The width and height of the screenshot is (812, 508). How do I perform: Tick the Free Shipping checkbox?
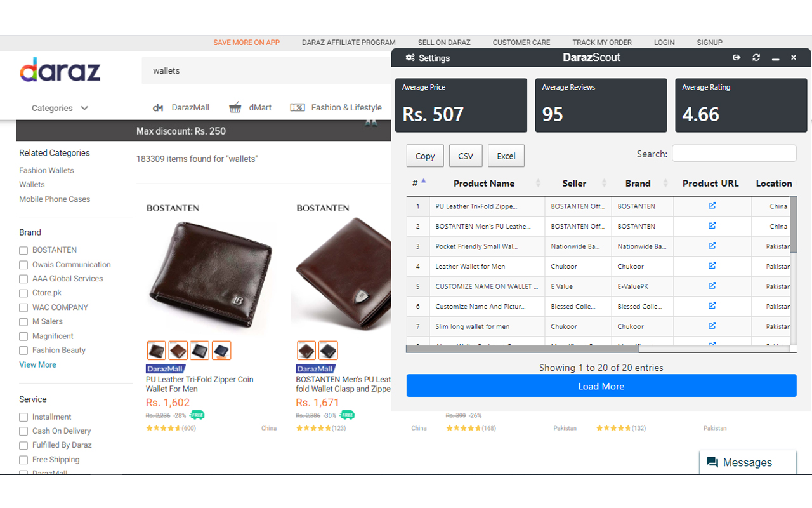pyautogui.click(x=23, y=460)
